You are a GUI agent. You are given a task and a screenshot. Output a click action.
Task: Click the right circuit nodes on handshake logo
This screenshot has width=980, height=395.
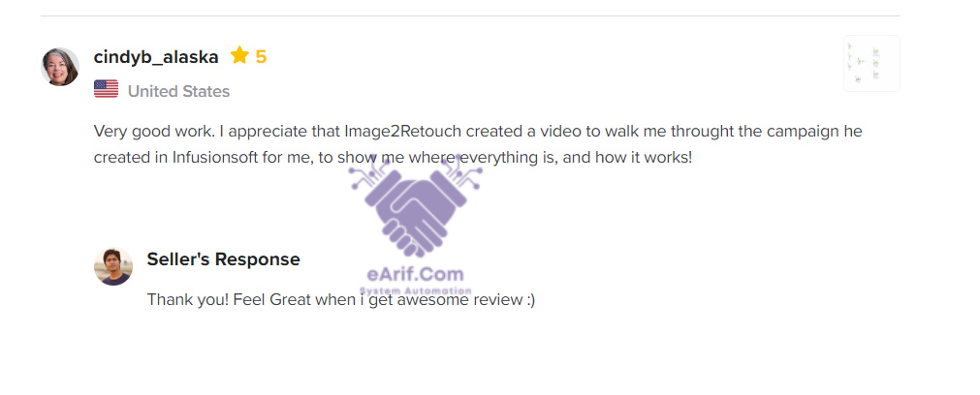[x=461, y=173]
